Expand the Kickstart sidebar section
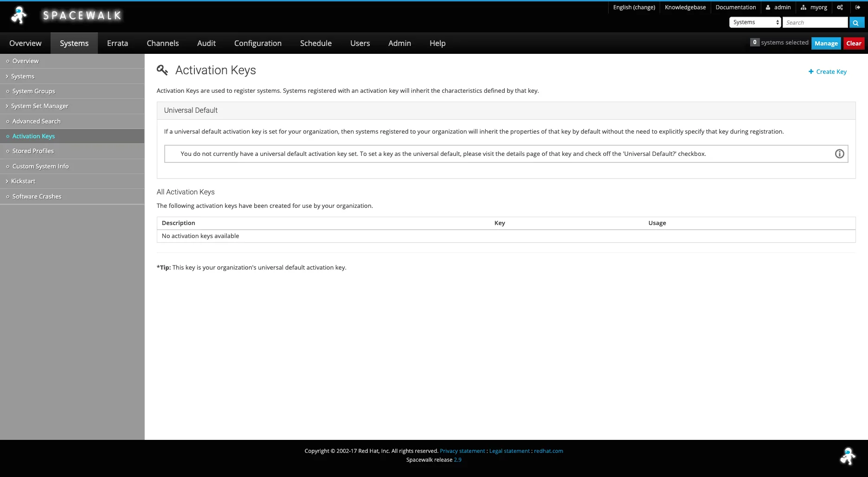Viewport: 868px width, 477px height. 23,181
